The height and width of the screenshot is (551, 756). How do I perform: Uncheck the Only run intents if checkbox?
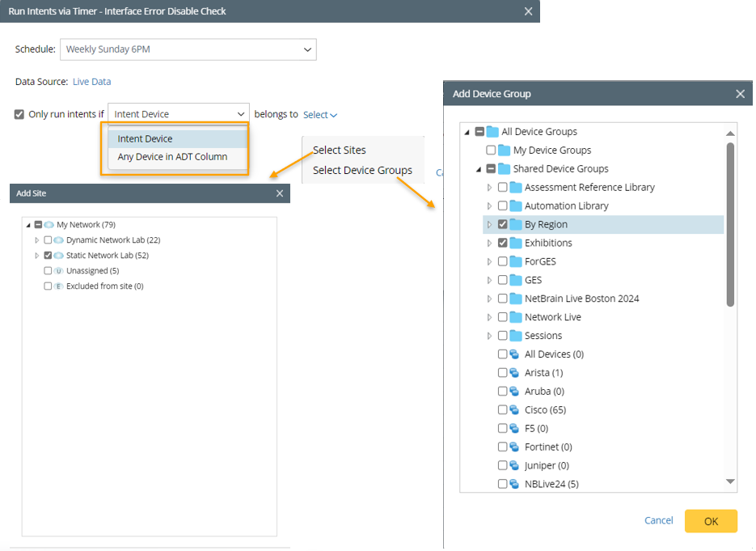19,114
